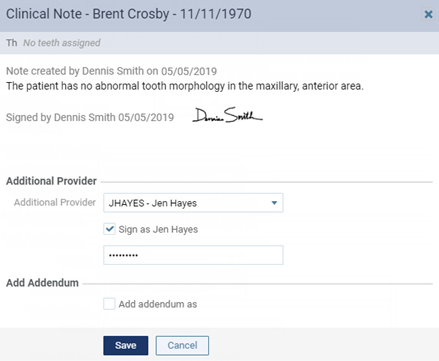Click the 'Add addendum as' label text
This screenshot has width=439, height=361.
158,304
